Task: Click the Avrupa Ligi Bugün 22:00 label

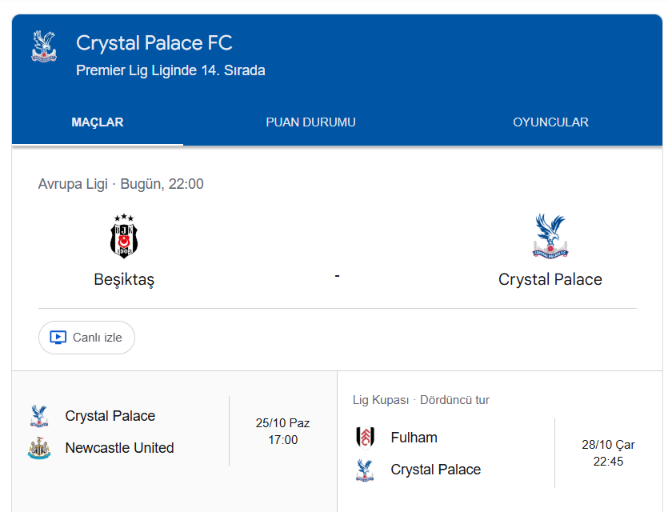Action: (x=121, y=184)
